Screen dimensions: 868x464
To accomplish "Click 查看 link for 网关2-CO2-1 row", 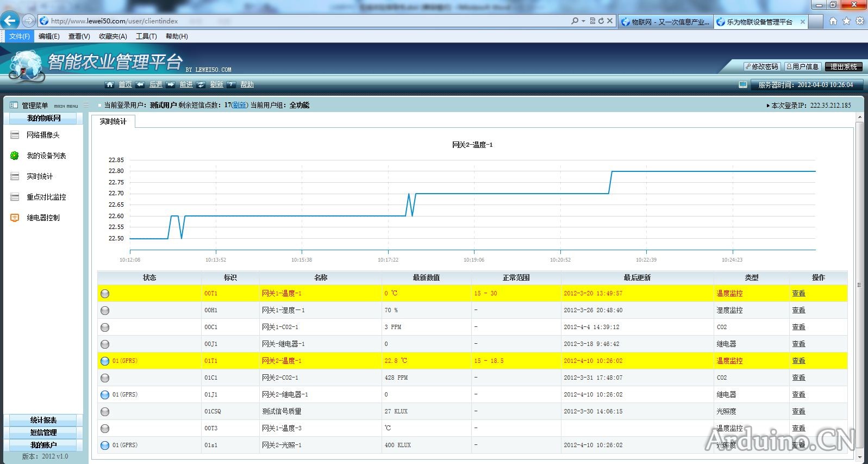I will coord(798,378).
